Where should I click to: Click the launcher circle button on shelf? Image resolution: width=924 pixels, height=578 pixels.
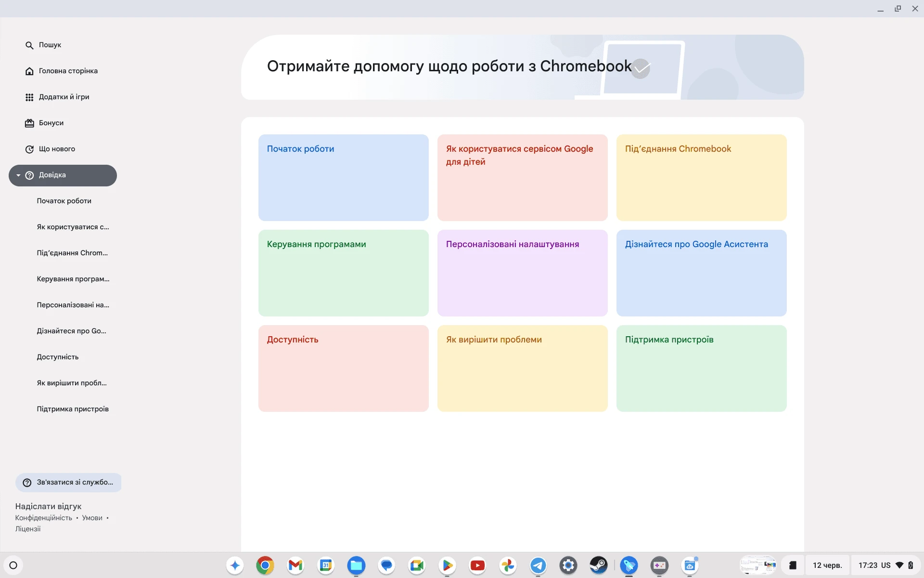point(13,565)
